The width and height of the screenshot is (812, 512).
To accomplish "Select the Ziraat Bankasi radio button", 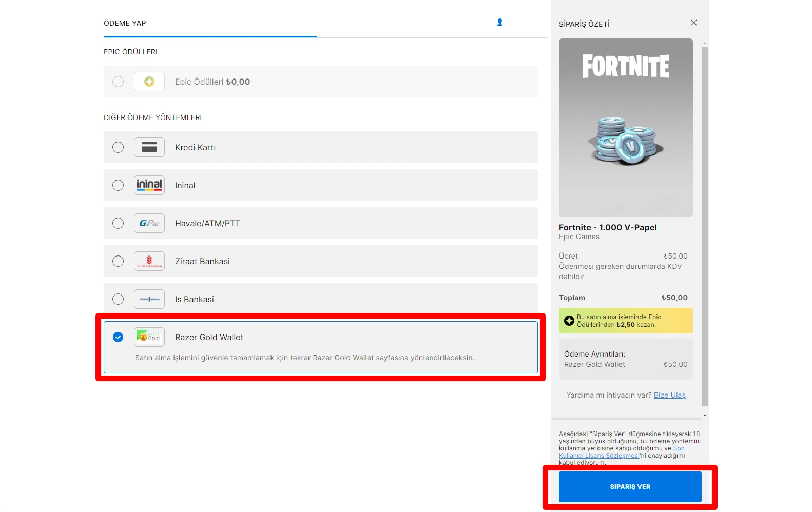I will pyautogui.click(x=118, y=261).
